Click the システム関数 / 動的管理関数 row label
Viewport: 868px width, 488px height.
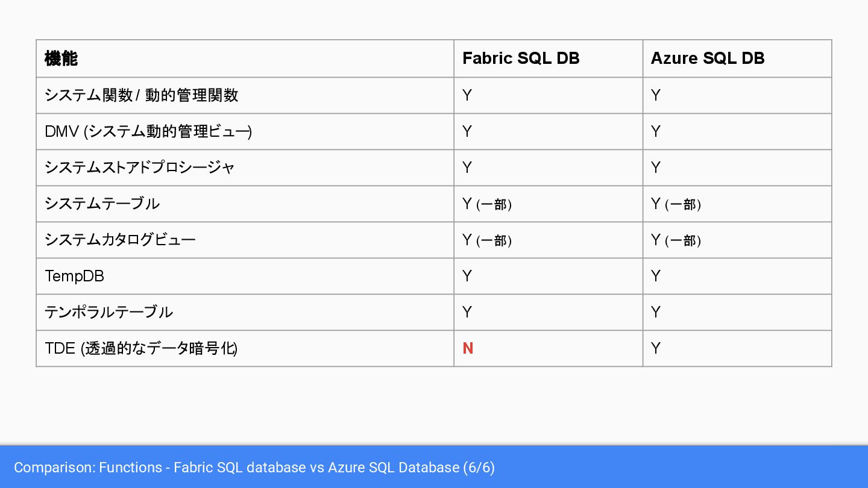[142, 95]
